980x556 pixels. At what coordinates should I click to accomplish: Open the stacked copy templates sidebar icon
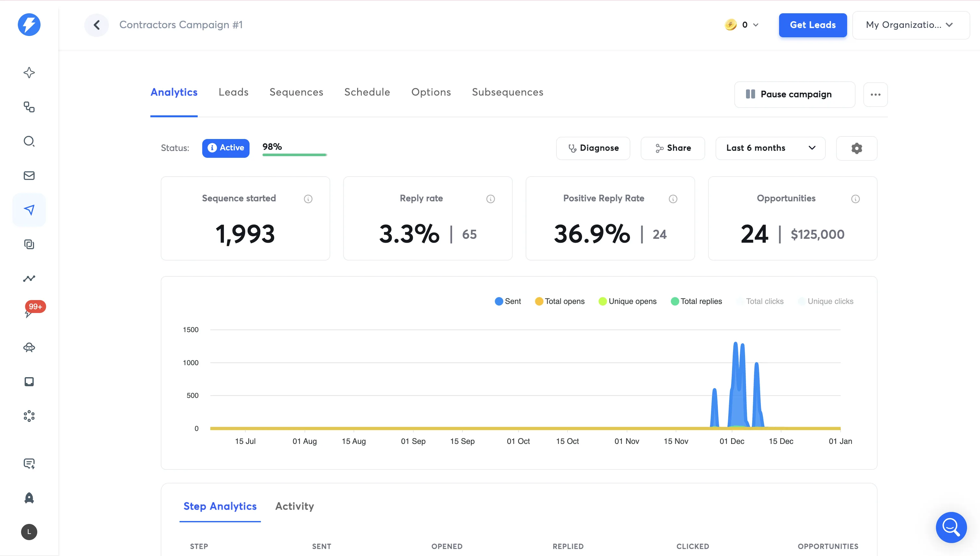pos(29,244)
